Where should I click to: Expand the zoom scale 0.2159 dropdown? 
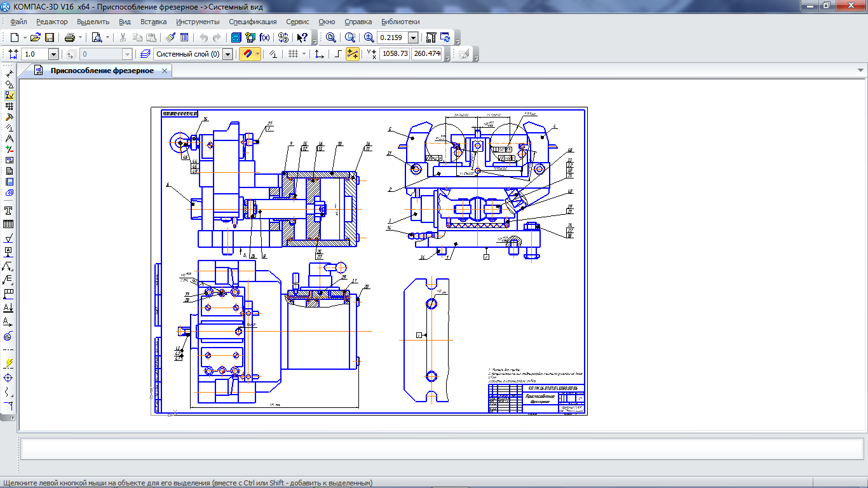tap(413, 37)
